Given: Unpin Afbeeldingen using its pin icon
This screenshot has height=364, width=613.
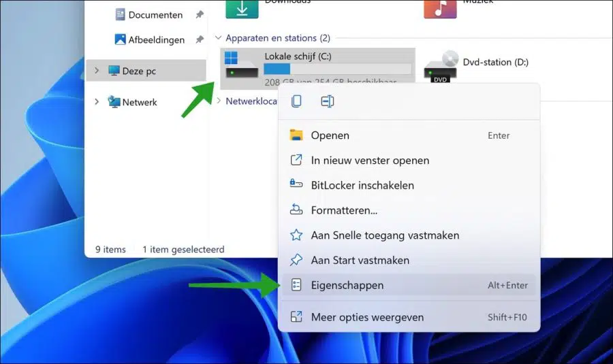Looking at the screenshot, I should [x=200, y=39].
